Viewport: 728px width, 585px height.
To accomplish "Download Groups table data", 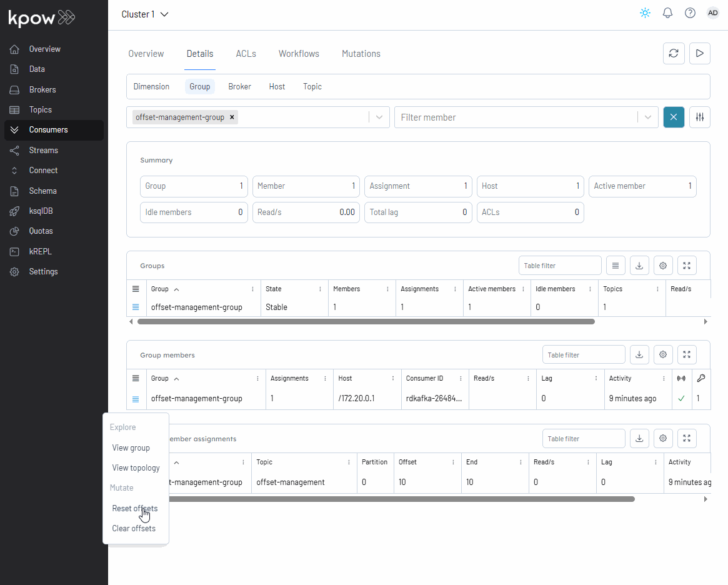I will (x=639, y=266).
